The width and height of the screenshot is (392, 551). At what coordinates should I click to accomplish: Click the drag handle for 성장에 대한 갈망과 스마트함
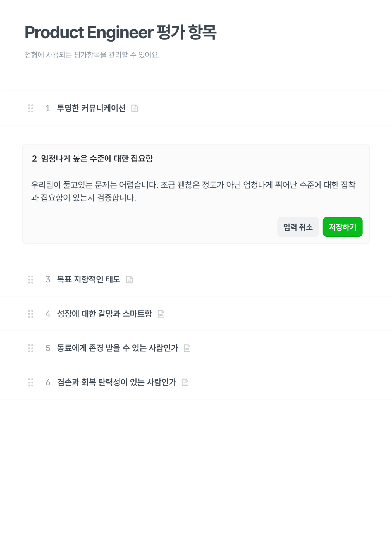coord(31,314)
